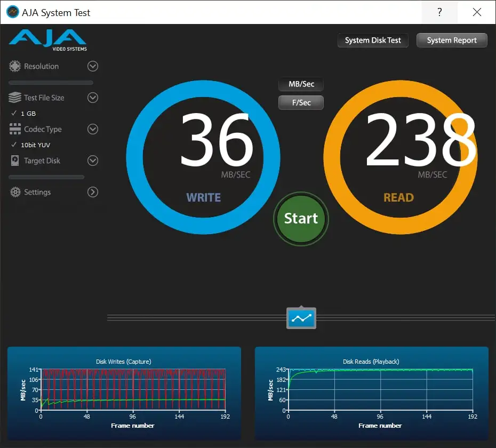496x448 pixels.
Task: Click the 238 read speed value
Action: point(421,140)
